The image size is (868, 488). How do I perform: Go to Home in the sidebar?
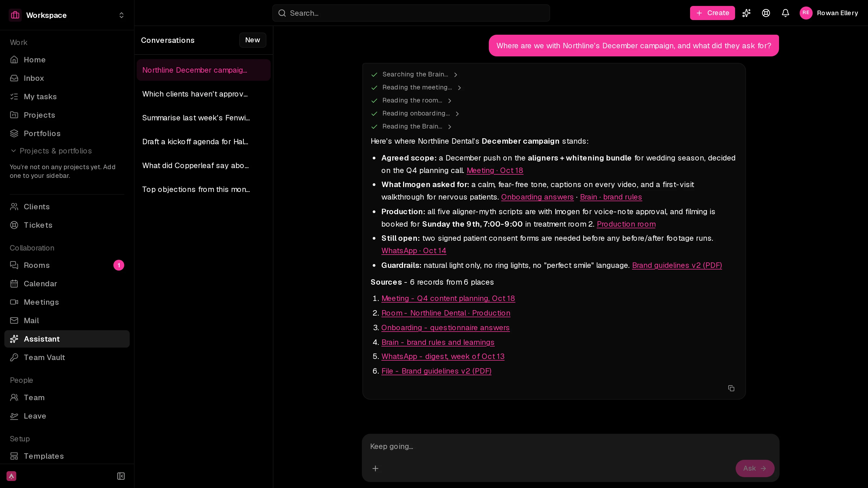click(67, 60)
